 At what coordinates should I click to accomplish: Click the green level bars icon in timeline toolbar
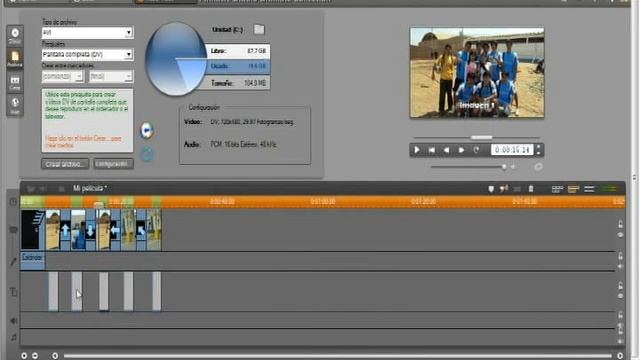pyautogui.click(x=609, y=189)
